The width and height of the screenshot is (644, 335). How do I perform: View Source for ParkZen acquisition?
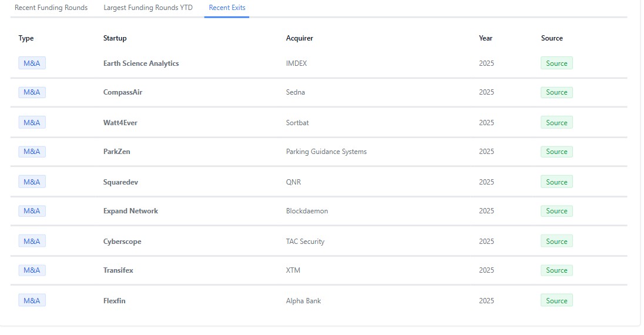[556, 152]
